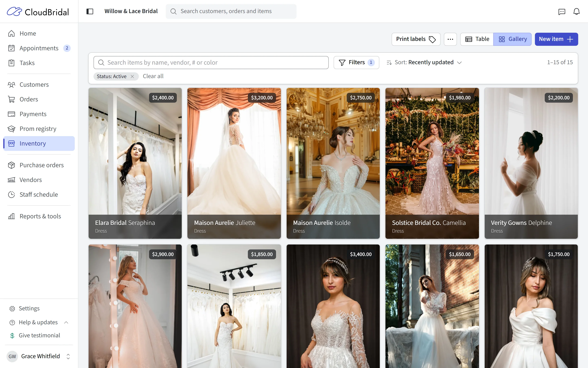Image resolution: width=588 pixels, height=368 pixels.
Task: Open the more options ellipsis button
Action: click(x=450, y=39)
